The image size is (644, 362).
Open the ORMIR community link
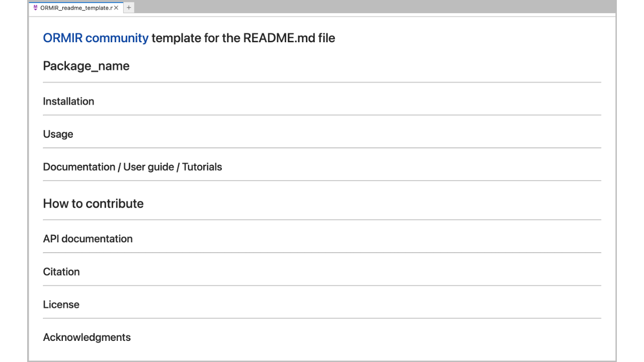[96, 38]
